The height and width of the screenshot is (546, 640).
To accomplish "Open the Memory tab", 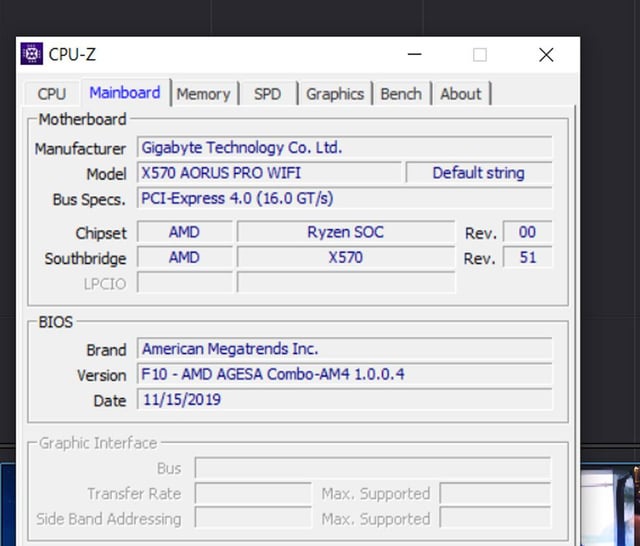I will [203, 94].
